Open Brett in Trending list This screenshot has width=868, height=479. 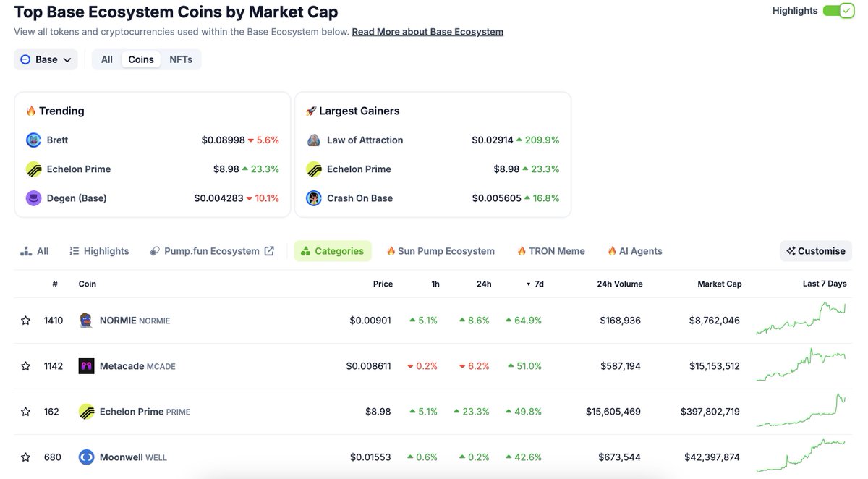pyautogui.click(x=58, y=140)
